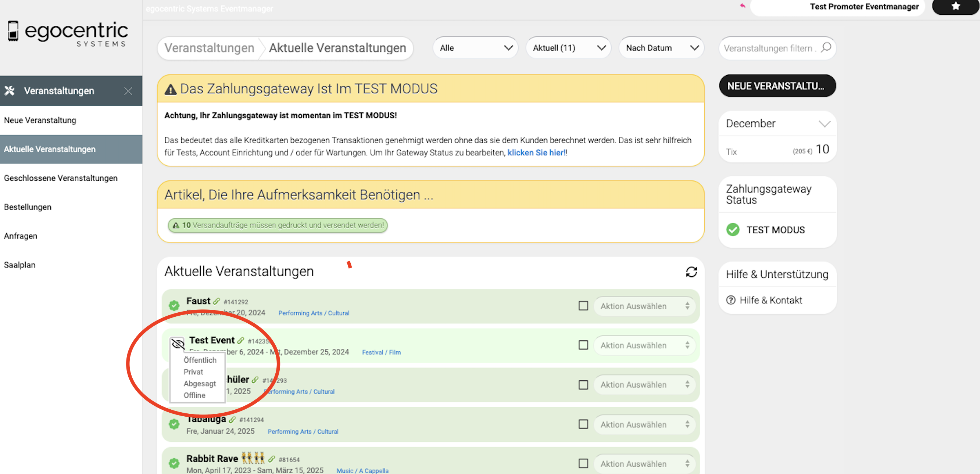This screenshot has height=474, width=980.
Task: Click the green status badge beside Tabaluga
Action: pos(174,424)
